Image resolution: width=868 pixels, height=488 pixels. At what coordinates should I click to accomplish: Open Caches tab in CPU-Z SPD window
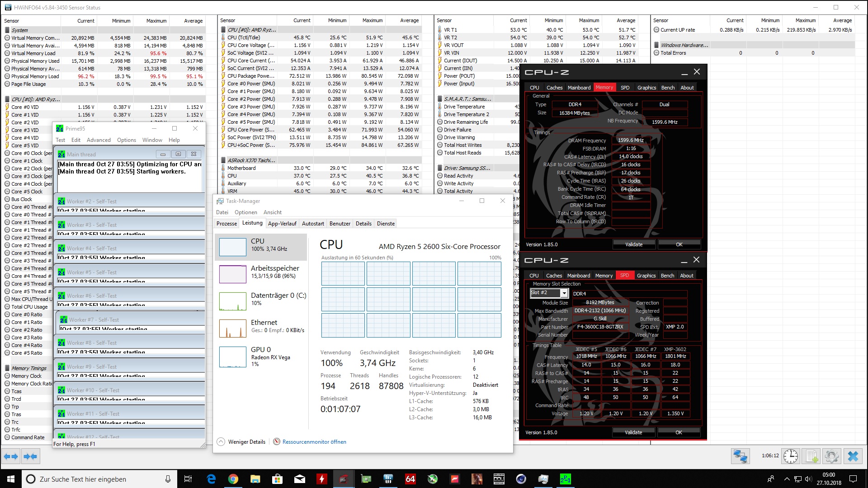[x=554, y=276]
